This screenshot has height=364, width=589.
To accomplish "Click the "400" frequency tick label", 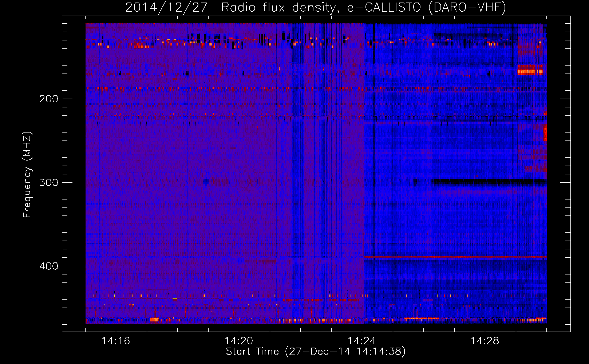I will [x=49, y=266].
